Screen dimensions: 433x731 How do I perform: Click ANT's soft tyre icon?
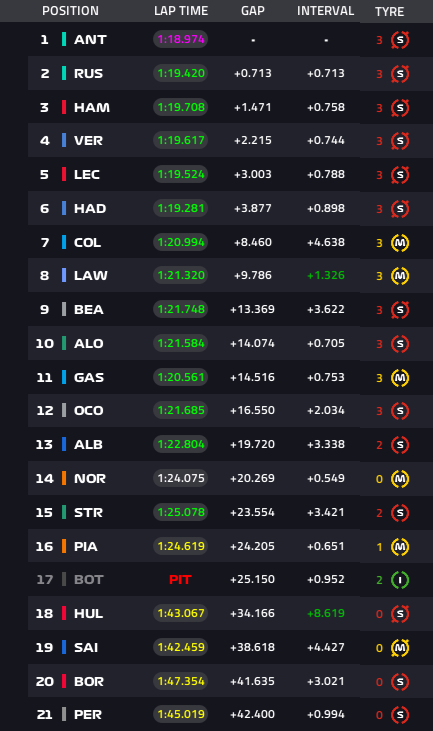point(400,40)
